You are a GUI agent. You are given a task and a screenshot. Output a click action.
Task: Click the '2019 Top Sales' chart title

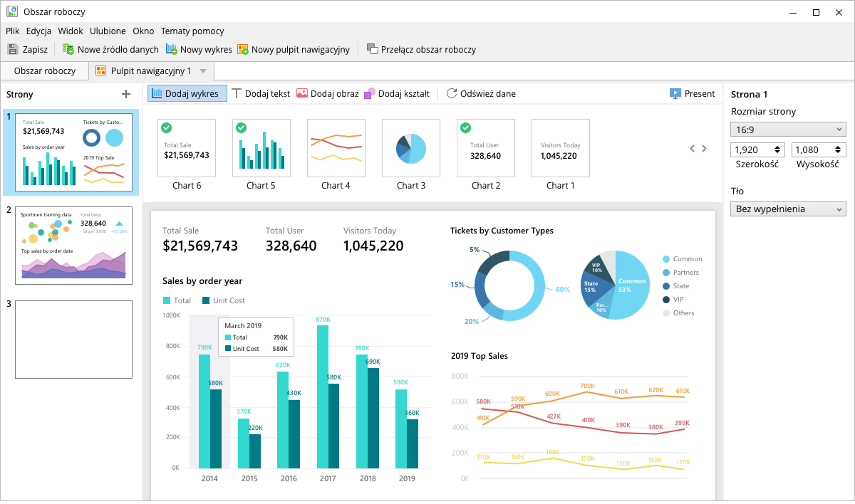click(x=480, y=356)
